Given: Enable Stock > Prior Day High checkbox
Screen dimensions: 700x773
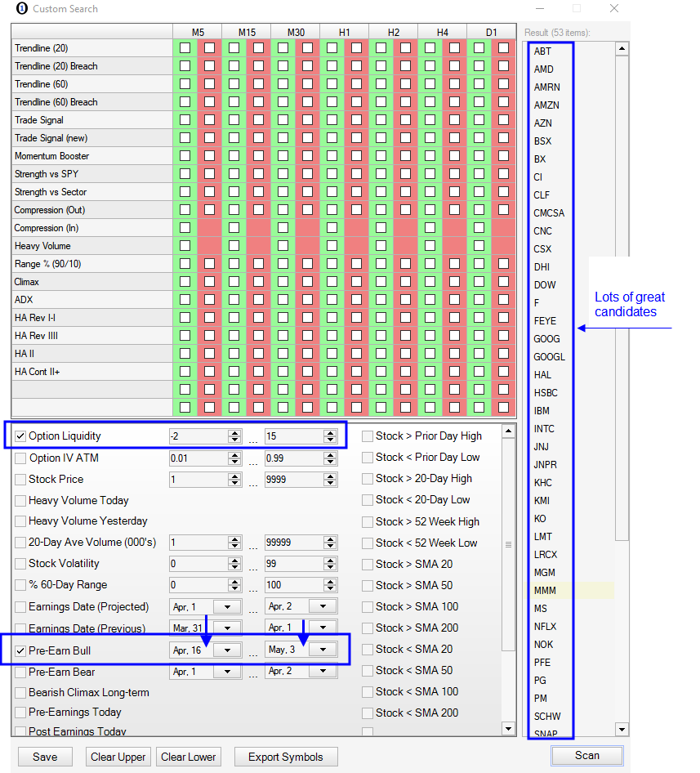Looking at the screenshot, I should point(368,436).
